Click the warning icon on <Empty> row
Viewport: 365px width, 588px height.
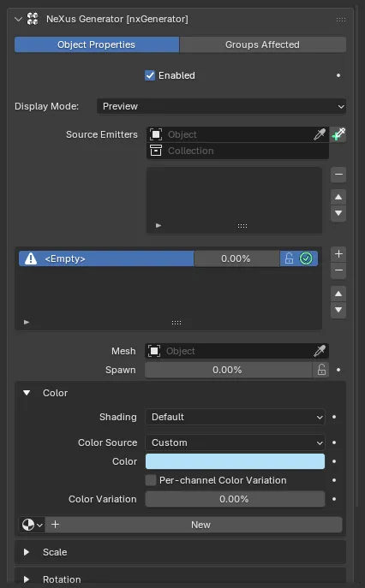tap(31, 258)
